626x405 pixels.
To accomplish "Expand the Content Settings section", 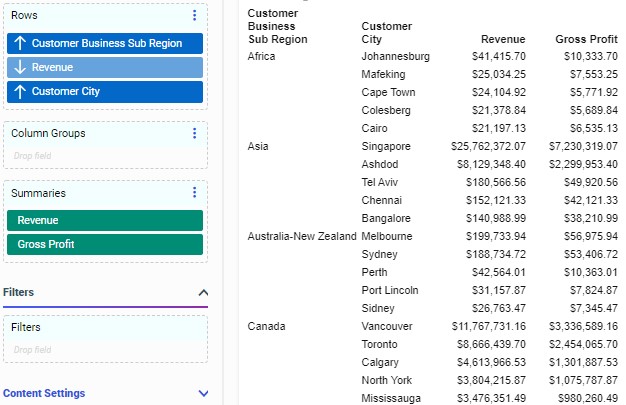I will (x=203, y=393).
